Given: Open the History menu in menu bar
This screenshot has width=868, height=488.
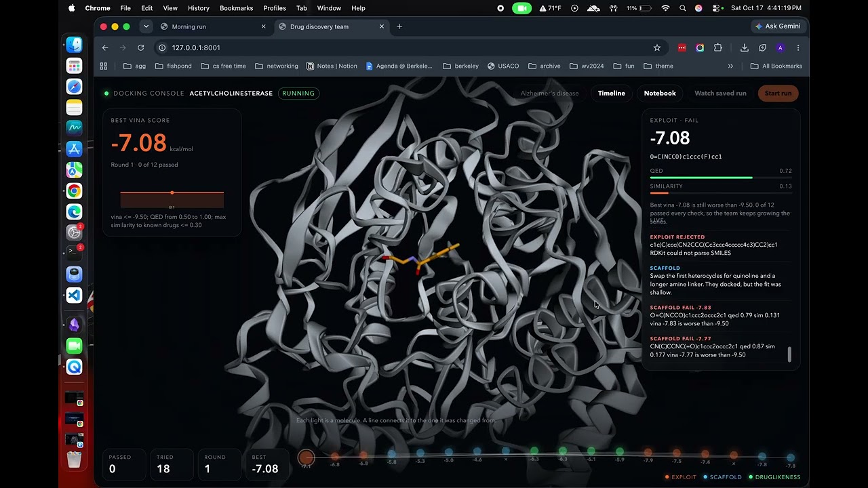Looking at the screenshot, I should click(198, 8).
